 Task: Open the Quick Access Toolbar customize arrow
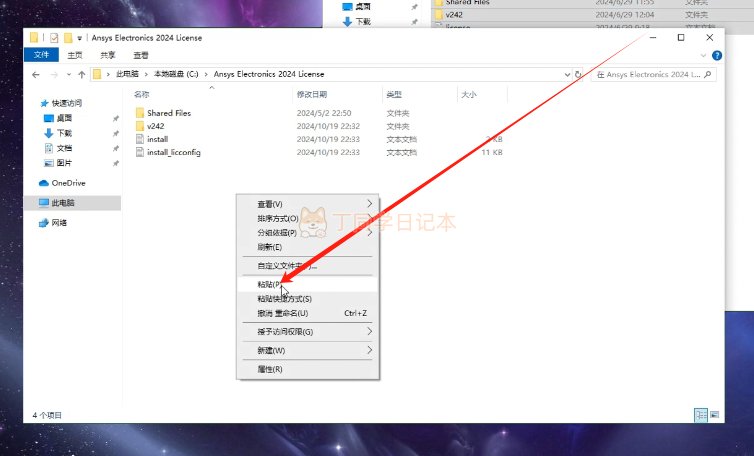[79, 38]
